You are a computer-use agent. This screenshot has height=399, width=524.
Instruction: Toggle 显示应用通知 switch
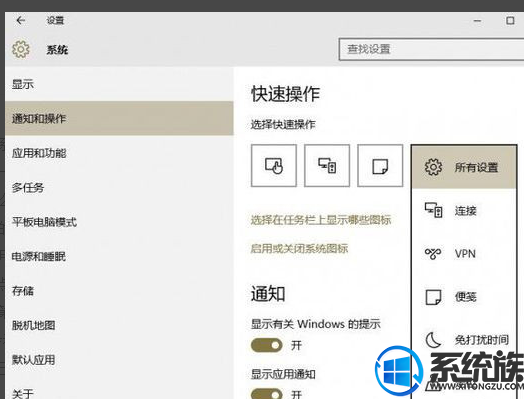pyautogui.click(x=266, y=394)
